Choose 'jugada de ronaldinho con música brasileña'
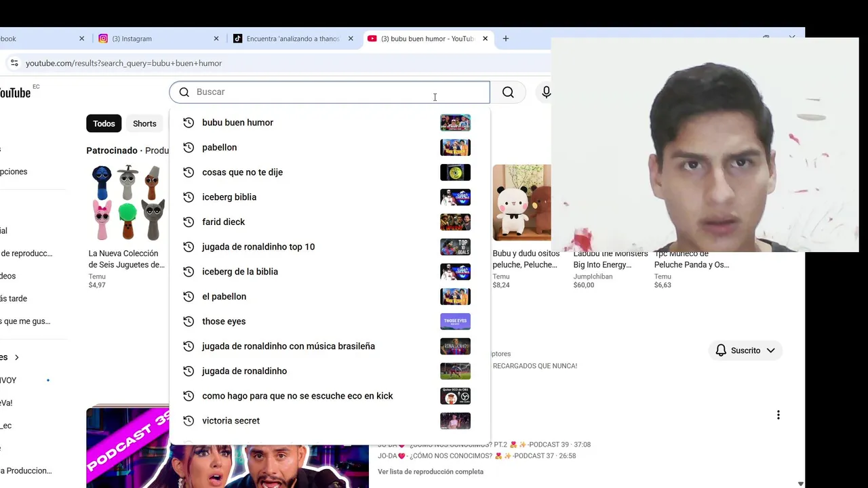This screenshot has width=868, height=488. 330,346
